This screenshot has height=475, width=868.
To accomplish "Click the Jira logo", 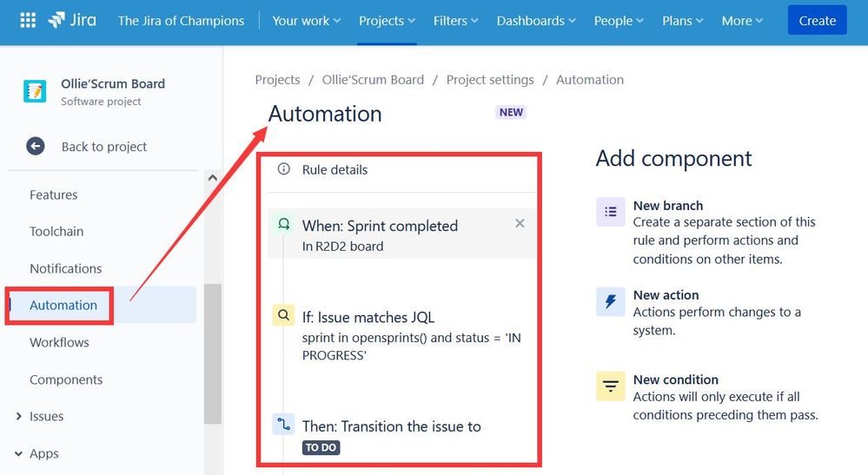I will tap(72, 21).
